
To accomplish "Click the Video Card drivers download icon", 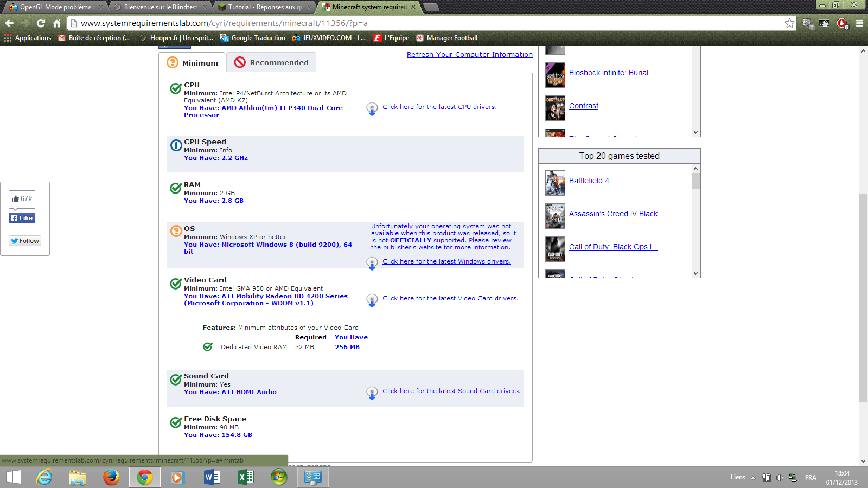I will (x=372, y=300).
